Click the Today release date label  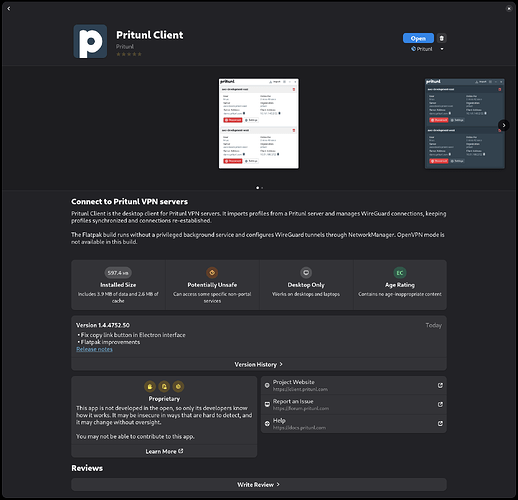coord(434,325)
